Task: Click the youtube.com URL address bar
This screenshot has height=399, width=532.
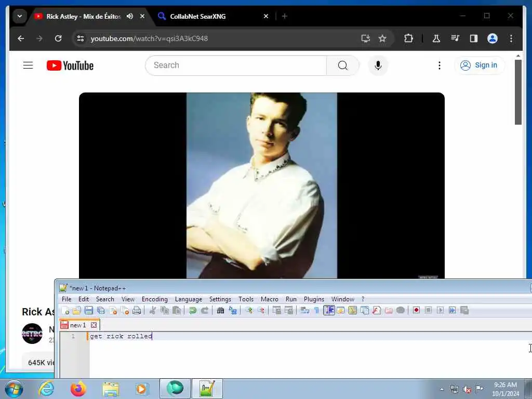Action: [x=149, y=38]
